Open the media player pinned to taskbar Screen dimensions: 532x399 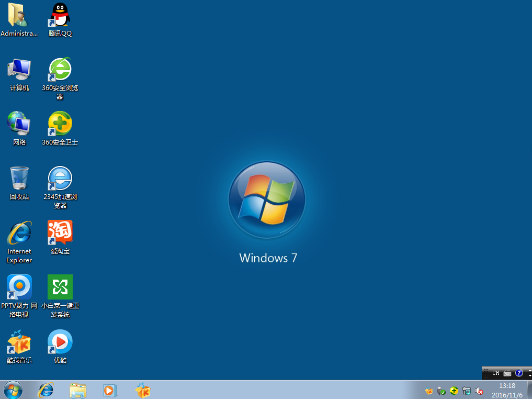tap(109, 390)
